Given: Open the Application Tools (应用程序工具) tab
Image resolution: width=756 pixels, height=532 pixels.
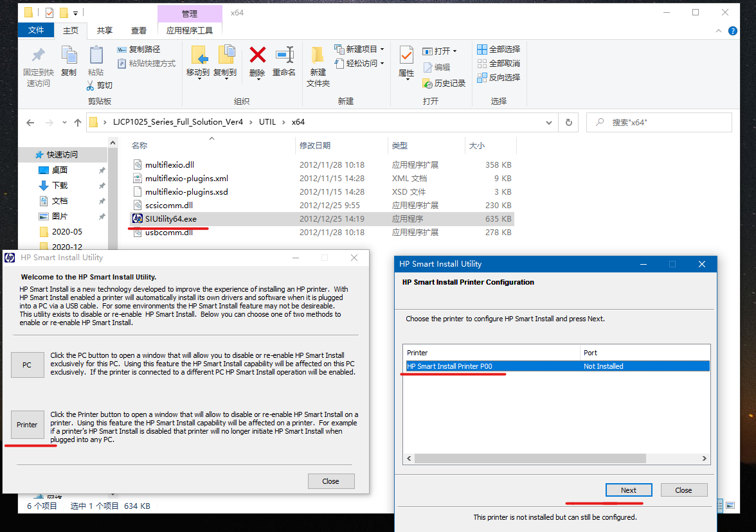Looking at the screenshot, I should (x=190, y=30).
